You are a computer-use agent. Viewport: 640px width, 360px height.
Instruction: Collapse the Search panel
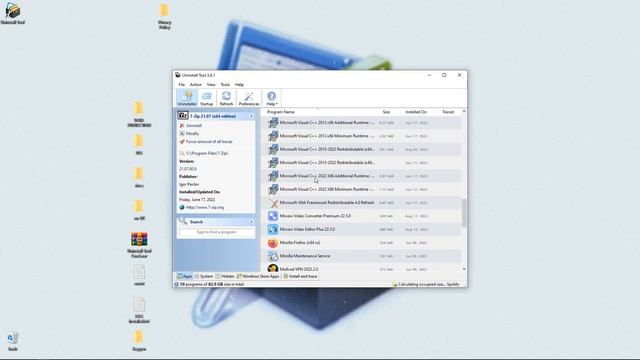251,222
